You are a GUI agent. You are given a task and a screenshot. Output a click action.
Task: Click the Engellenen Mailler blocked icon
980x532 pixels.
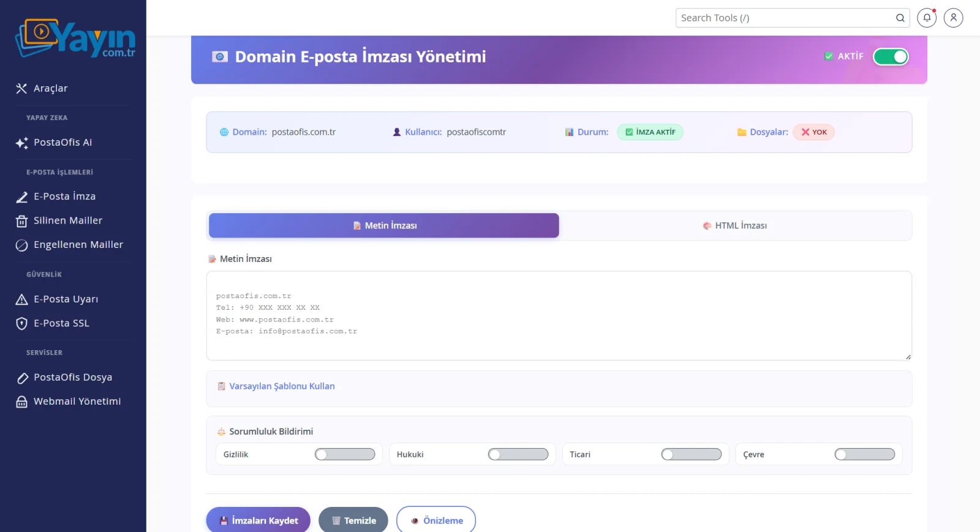click(21, 245)
